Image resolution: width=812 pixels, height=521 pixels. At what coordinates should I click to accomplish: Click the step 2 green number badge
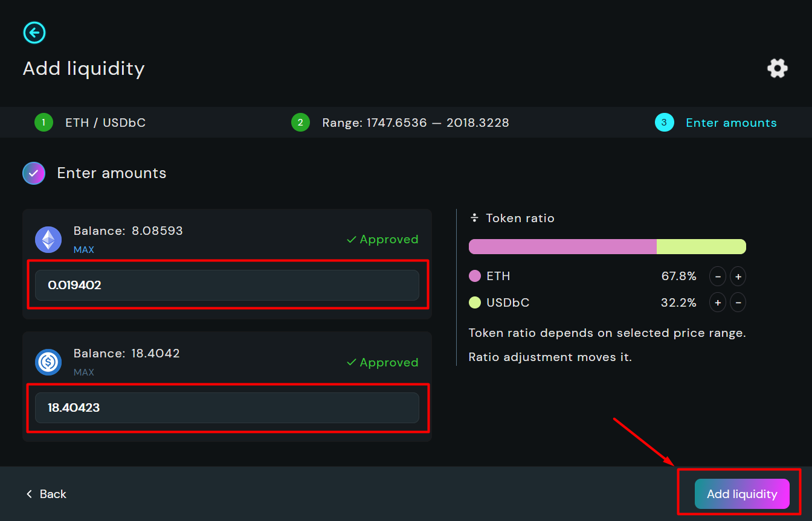coord(300,123)
